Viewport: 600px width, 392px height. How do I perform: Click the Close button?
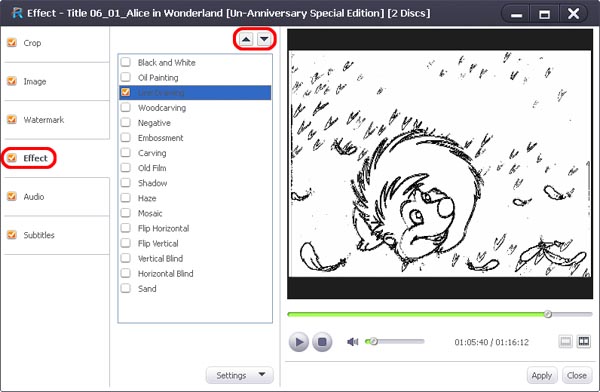point(577,376)
